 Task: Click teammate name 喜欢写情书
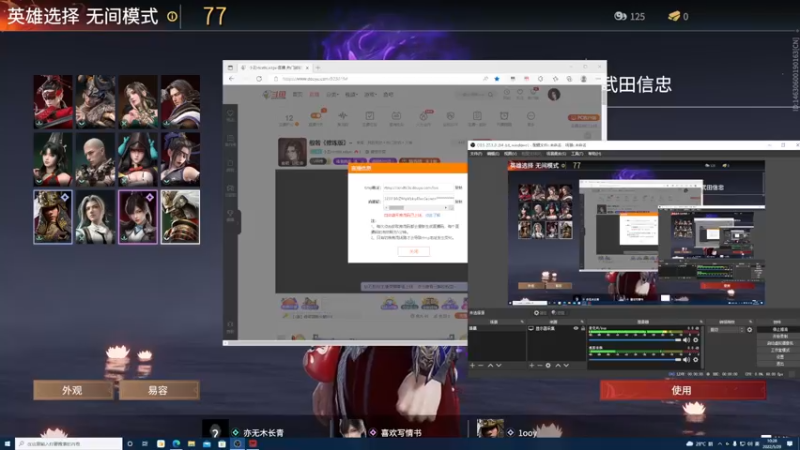tap(401, 433)
